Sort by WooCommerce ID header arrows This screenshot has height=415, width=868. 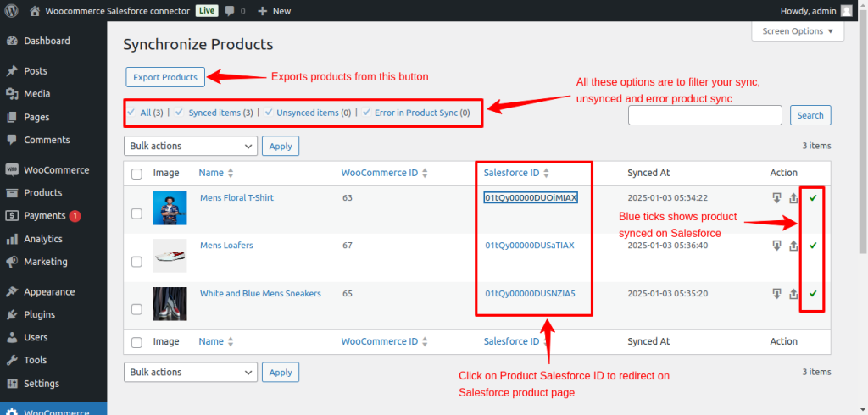pos(425,173)
